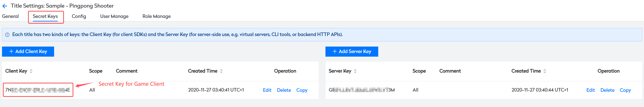Edit the server key entry
This screenshot has height=107, width=644.
pyautogui.click(x=591, y=90)
